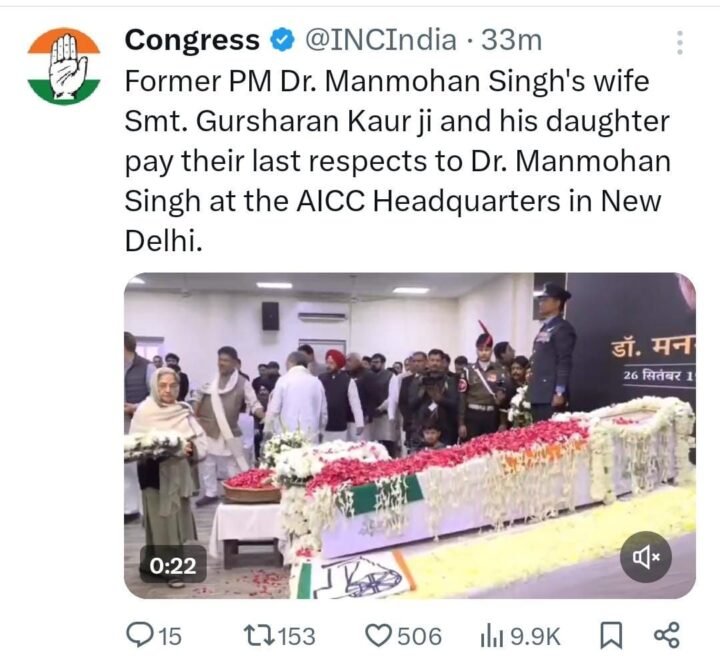This screenshot has height=659, width=720.
Task: Like the tweet with the heart icon
Action: pyautogui.click(x=379, y=635)
